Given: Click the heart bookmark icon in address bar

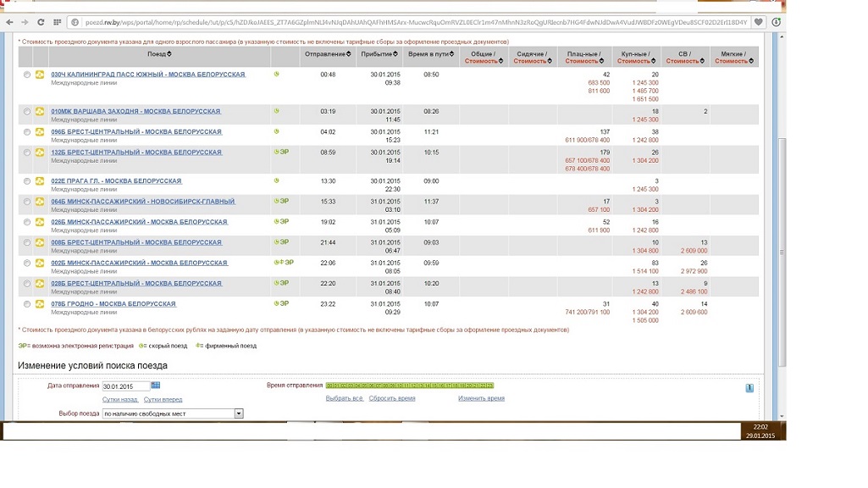Looking at the screenshot, I should pos(759,22).
